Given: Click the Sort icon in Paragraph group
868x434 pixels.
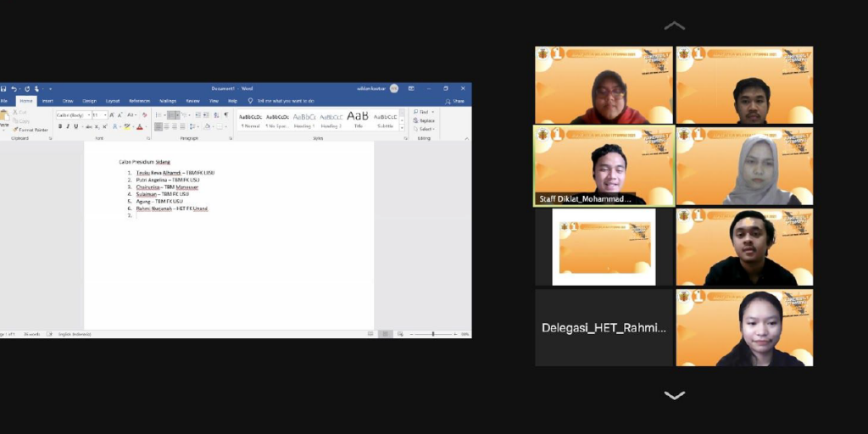Looking at the screenshot, I should tap(215, 114).
